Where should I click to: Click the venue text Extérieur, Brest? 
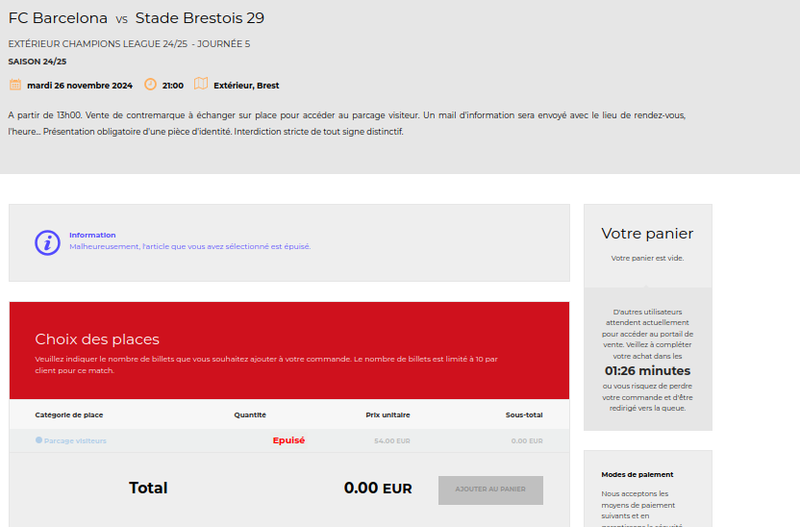click(246, 86)
